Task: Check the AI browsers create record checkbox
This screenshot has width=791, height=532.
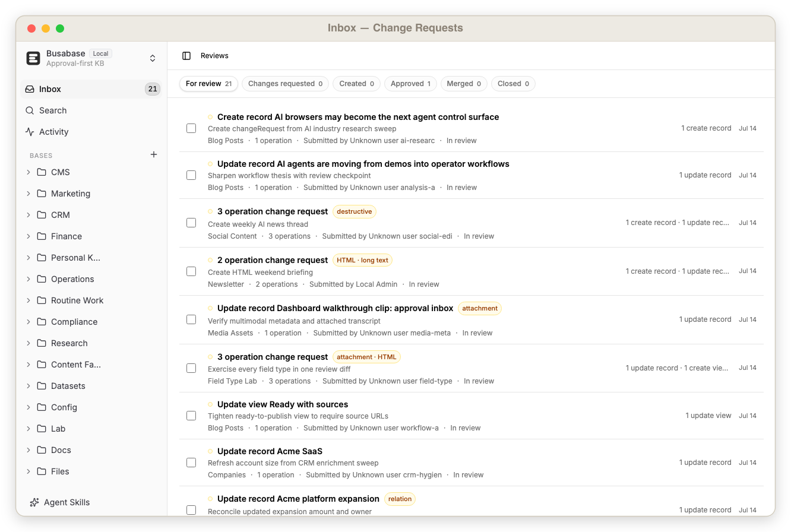Action: [x=191, y=128]
